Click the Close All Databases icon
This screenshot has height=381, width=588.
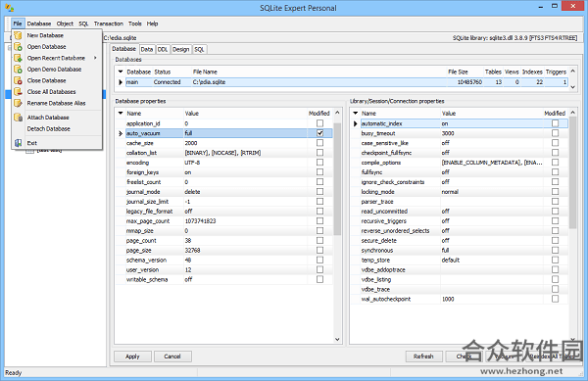coord(18,92)
